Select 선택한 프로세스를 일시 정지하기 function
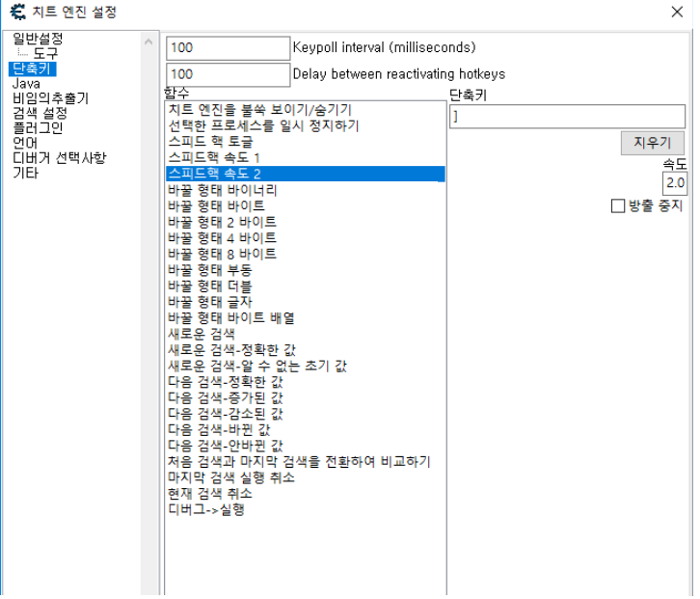This screenshot has width=700, height=599. (308, 127)
